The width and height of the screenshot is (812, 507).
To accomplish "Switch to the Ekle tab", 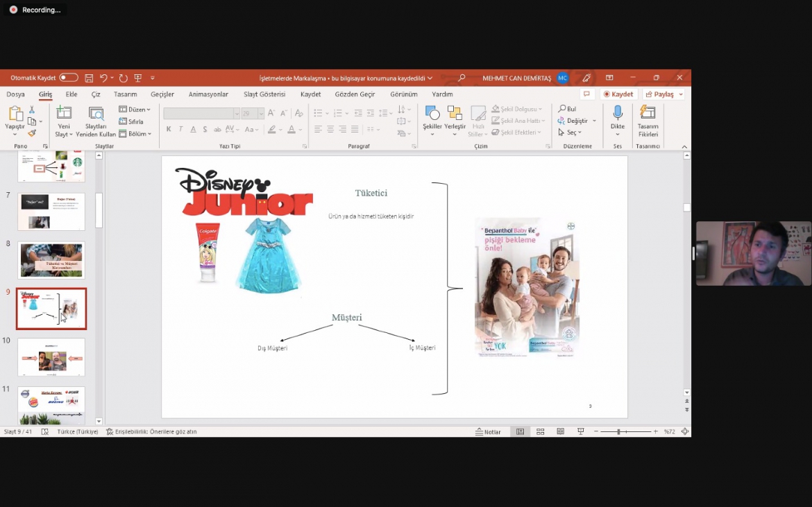I will click(71, 94).
